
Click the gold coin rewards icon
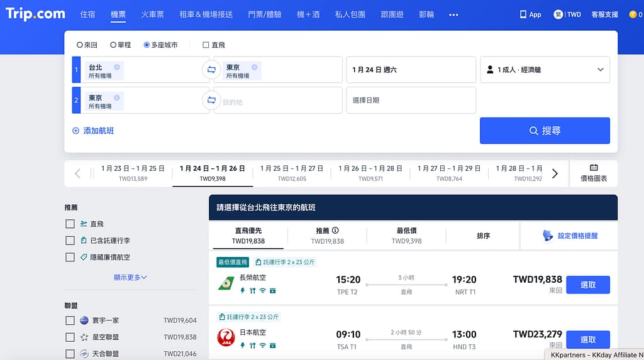pyautogui.click(x=633, y=14)
